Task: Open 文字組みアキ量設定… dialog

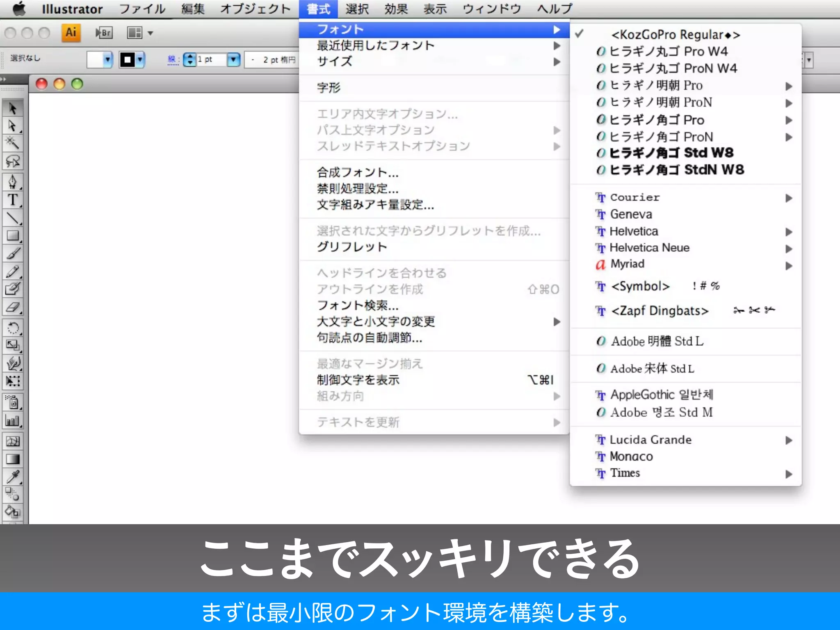Action: [434, 205]
